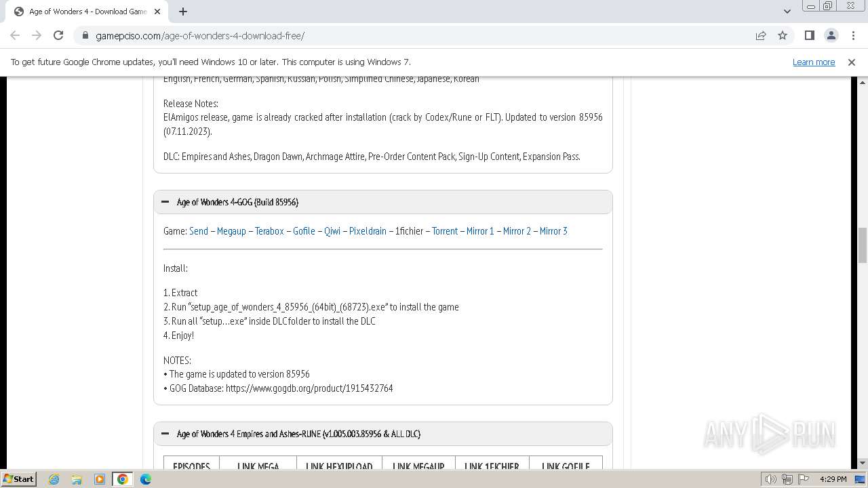The image size is (868, 488).
Task: Open a new tab
Action: click(182, 12)
